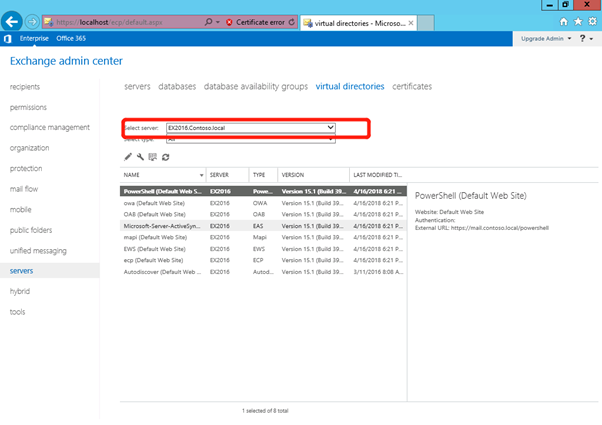Image resolution: width=602 pixels, height=425 pixels.
Task: Go back with the browser back arrow
Action: click(x=12, y=21)
